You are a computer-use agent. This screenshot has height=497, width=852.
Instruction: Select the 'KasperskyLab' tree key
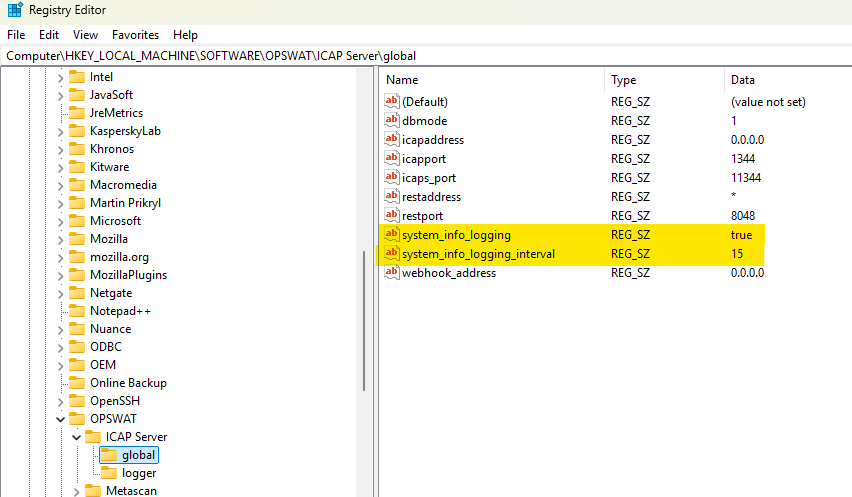pyautogui.click(x=125, y=131)
